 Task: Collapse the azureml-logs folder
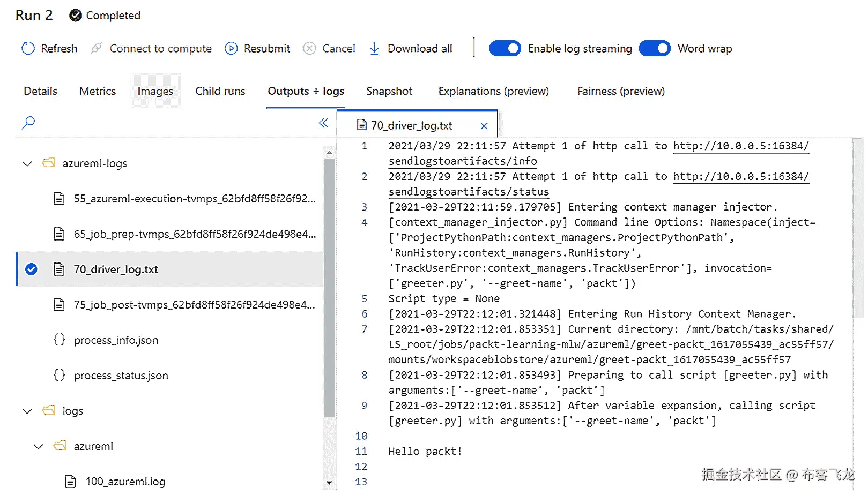27,163
